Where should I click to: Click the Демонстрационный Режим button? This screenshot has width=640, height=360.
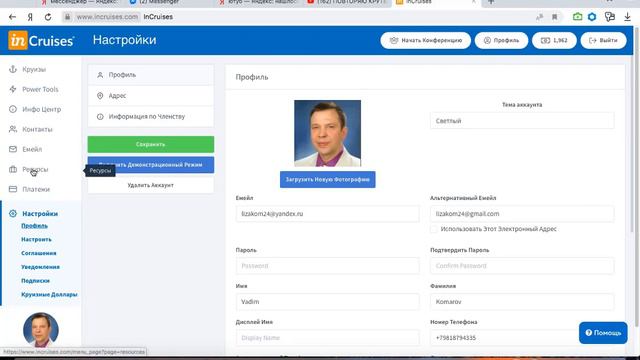151,165
